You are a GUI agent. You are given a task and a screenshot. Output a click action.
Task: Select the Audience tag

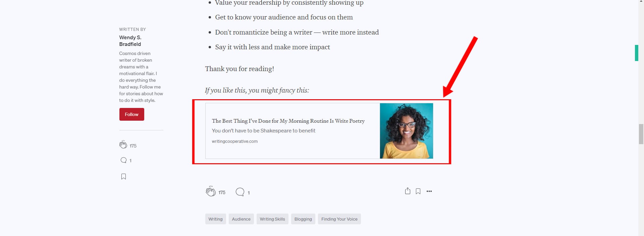pos(241,219)
